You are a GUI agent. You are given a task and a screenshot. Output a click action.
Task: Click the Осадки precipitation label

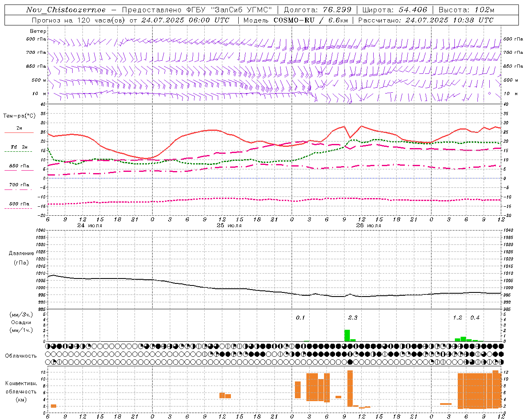pos(21,322)
